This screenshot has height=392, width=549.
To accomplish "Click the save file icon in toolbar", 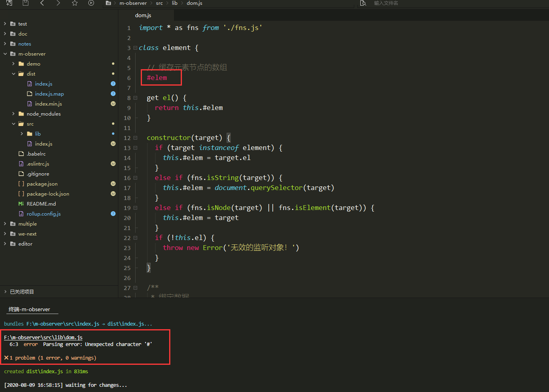I will (26, 3).
